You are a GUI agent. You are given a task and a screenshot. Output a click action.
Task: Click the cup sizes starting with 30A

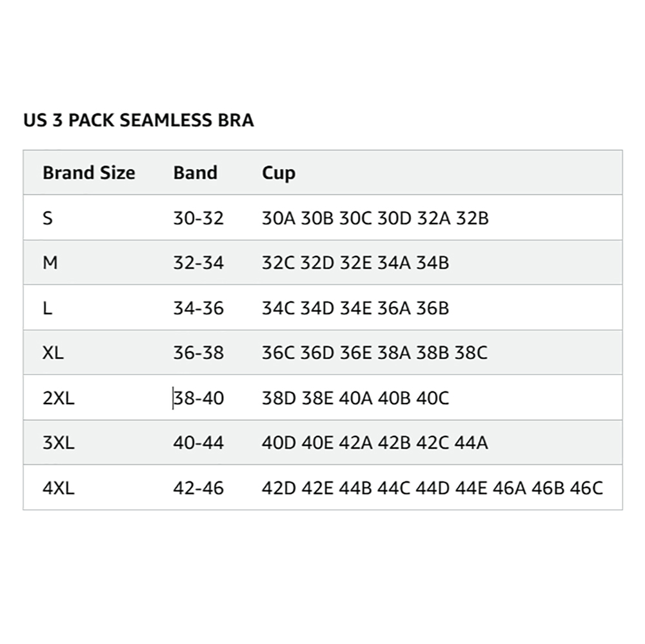(x=375, y=218)
